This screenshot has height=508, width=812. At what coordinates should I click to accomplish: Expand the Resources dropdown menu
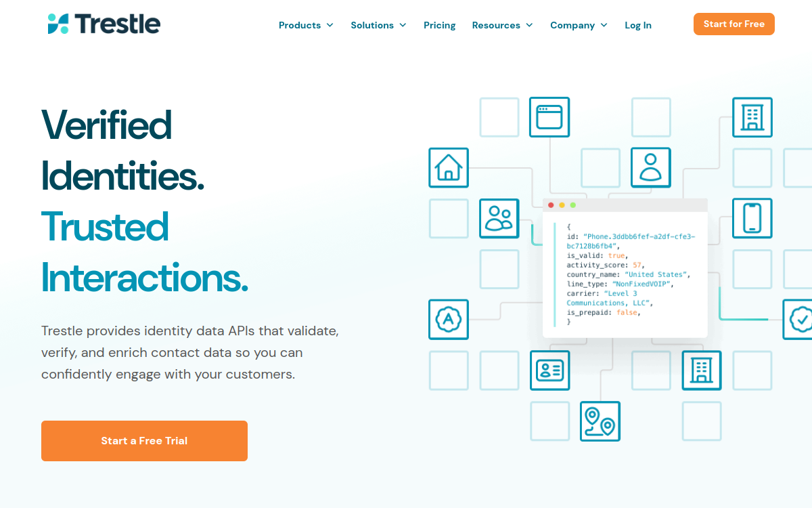[x=502, y=25]
